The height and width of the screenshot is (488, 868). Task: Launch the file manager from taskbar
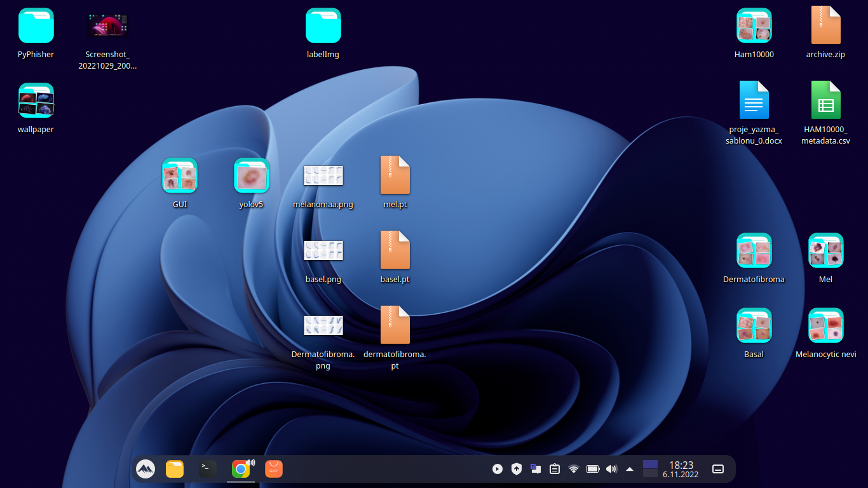click(x=175, y=469)
